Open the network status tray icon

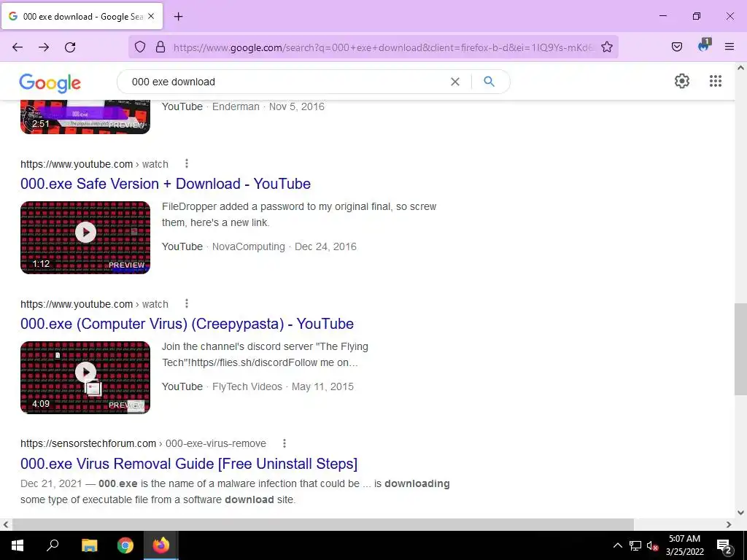click(x=635, y=545)
